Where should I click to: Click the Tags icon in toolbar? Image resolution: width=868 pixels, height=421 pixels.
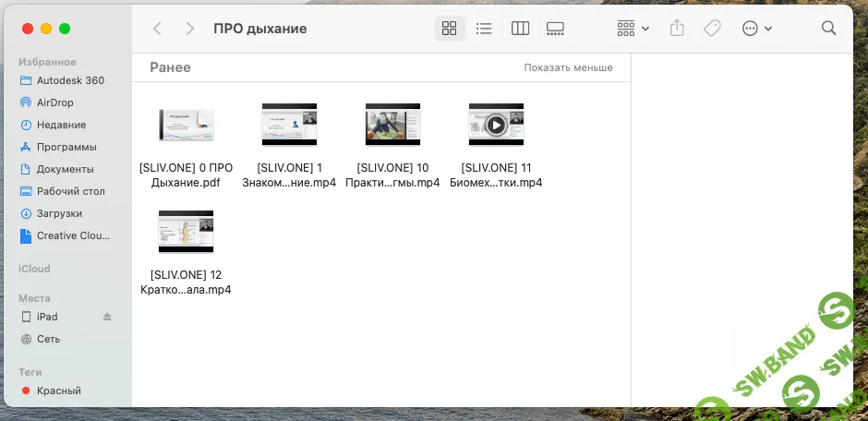pyautogui.click(x=712, y=29)
